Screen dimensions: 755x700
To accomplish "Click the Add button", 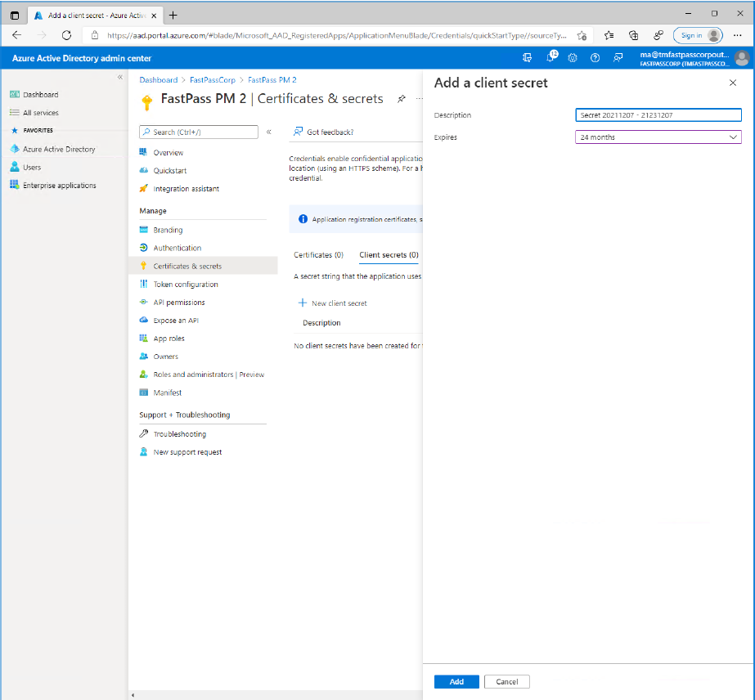I will [x=456, y=681].
